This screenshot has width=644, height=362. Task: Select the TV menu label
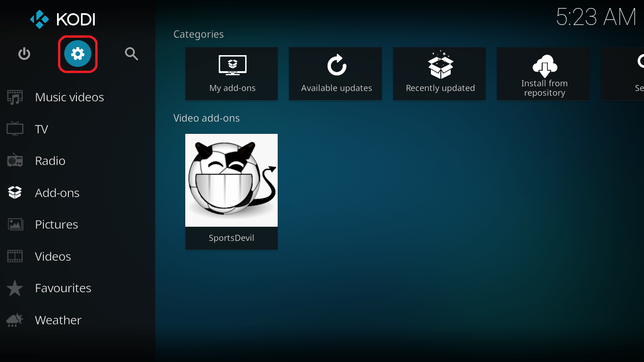[x=41, y=129]
